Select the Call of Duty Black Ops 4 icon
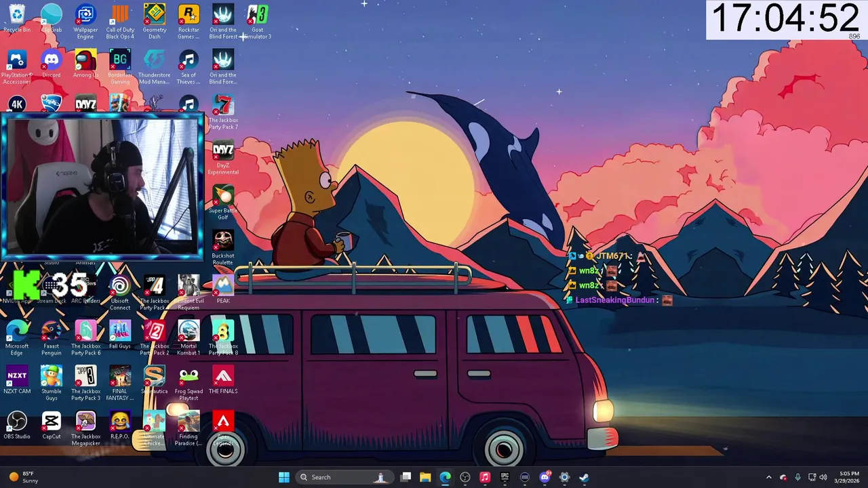868x488 pixels. 120,22
